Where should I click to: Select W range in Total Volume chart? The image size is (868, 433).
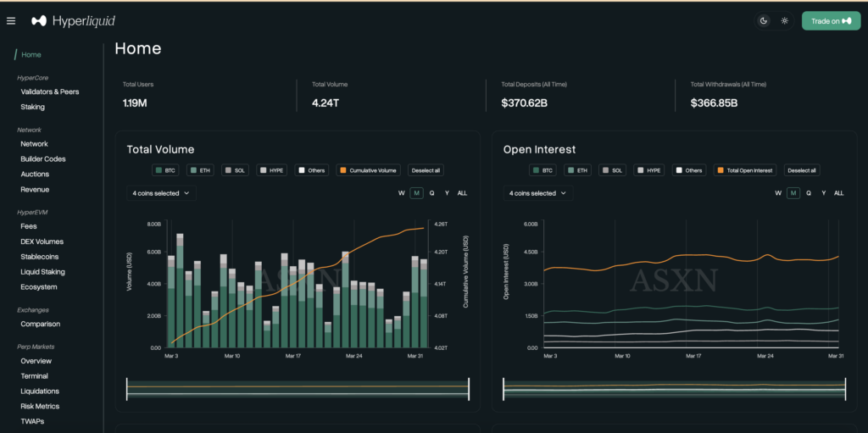click(x=401, y=193)
